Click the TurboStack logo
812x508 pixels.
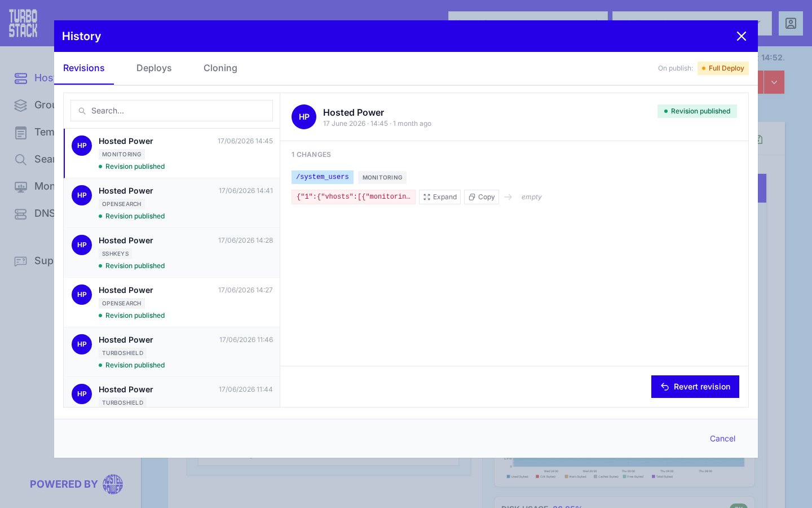pos(23,23)
